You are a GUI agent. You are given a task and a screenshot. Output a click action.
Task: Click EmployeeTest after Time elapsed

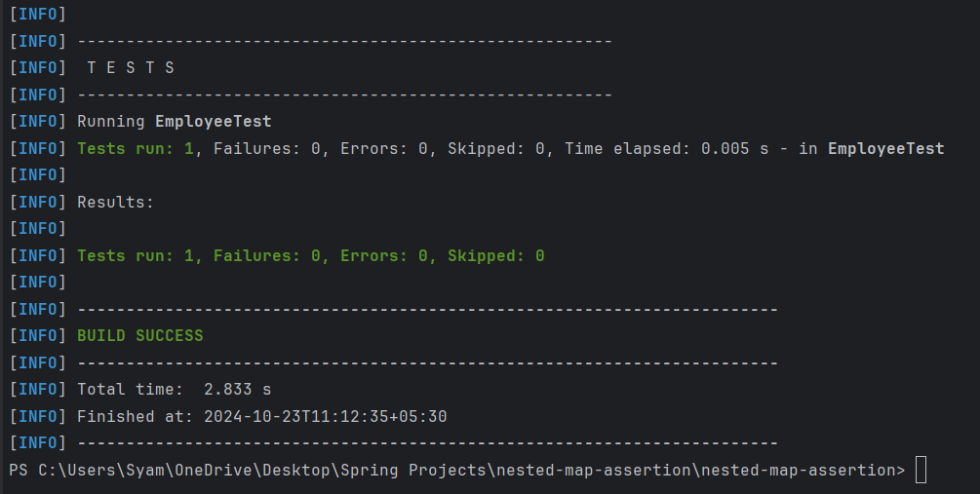click(x=885, y=148)
